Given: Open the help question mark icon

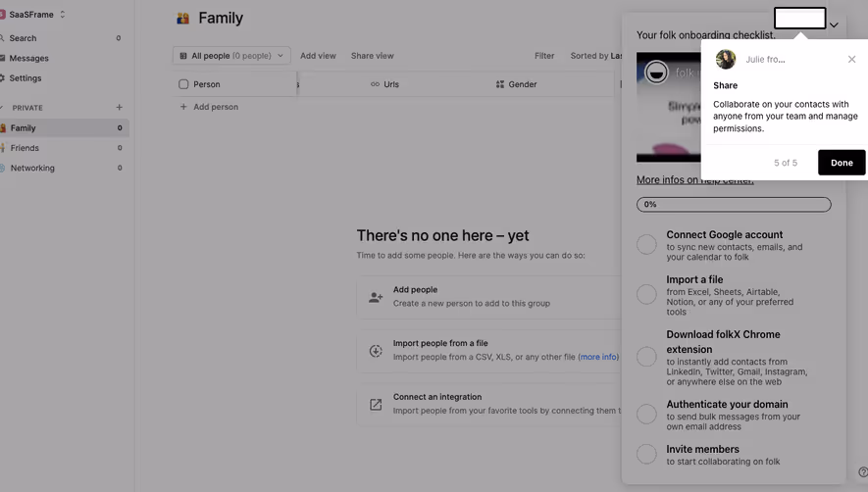Looking at the screenshot, I should (x=862, y=472).
